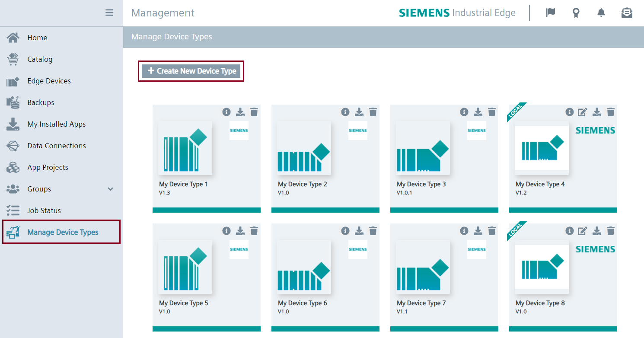Delete My Device Type 7

click(x=492, y=231)
